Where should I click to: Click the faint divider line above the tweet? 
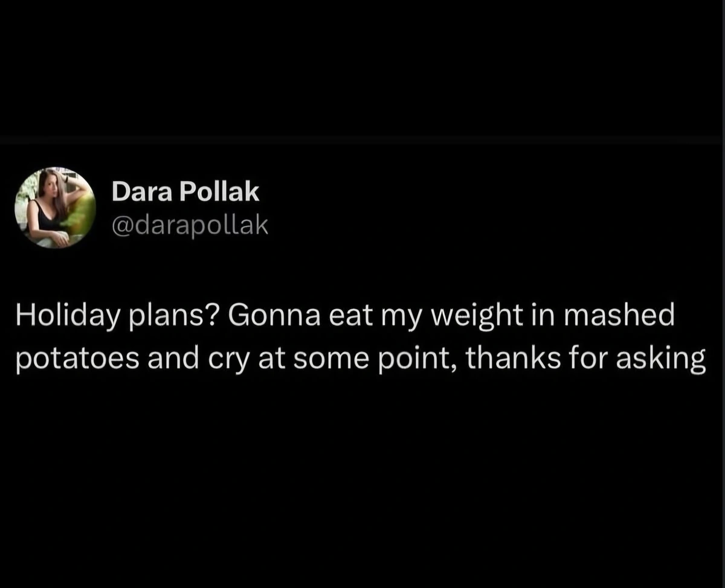click(x=362, y=140)
